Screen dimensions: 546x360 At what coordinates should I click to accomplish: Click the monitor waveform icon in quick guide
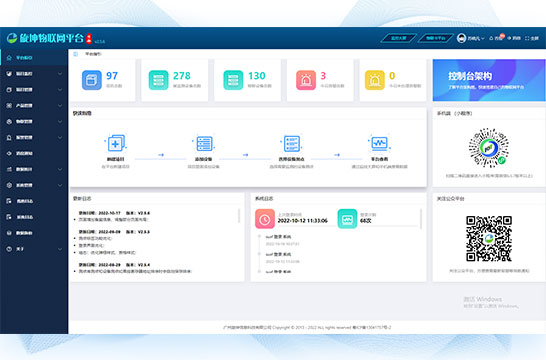tap(379, 143)
